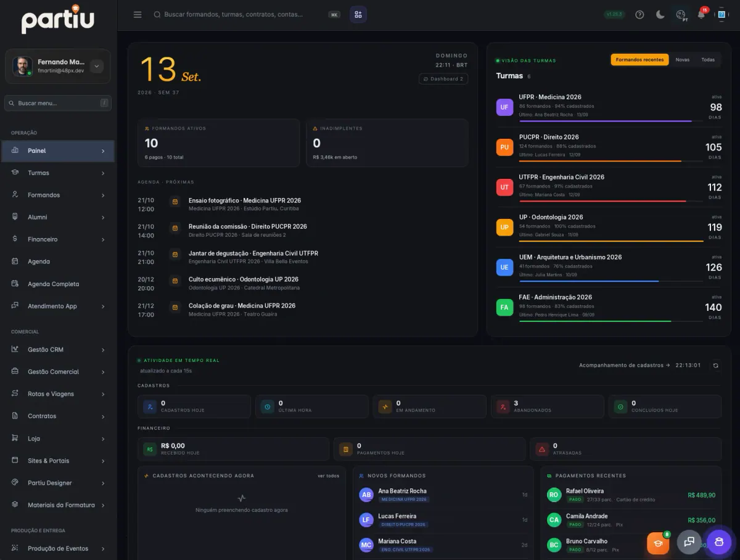Open the chat bubbles floating button

[689, 542]
